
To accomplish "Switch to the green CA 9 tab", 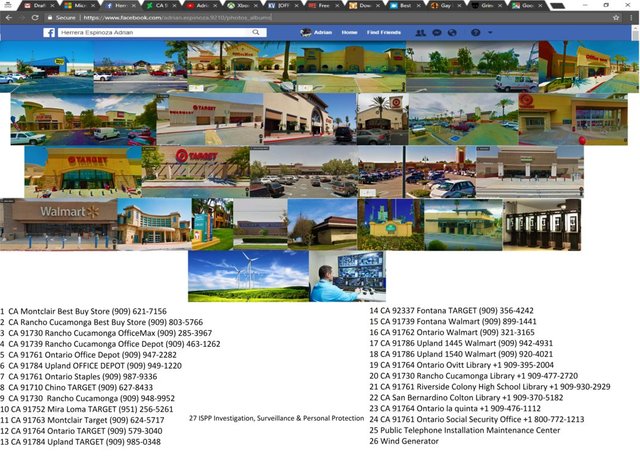I will pos(162,6).
